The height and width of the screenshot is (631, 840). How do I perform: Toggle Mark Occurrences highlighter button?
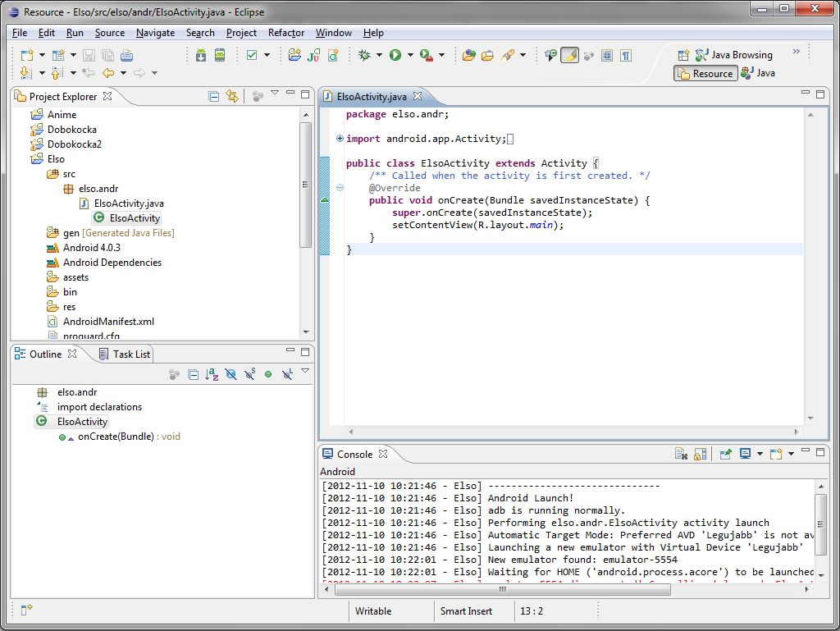(x=569, y=55)
